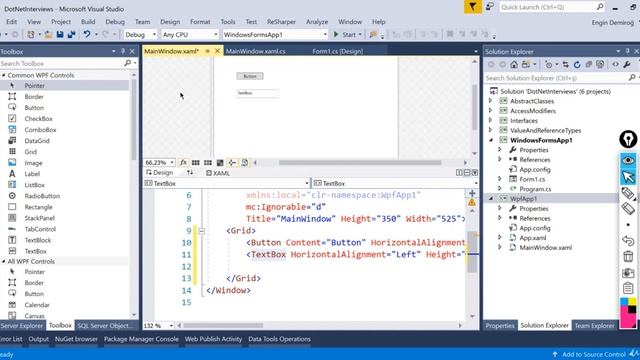Image resolution: width=640 pixels, height=360 pixels.
Task: Switch to the Design view button
Action: [x=160, y=173]
